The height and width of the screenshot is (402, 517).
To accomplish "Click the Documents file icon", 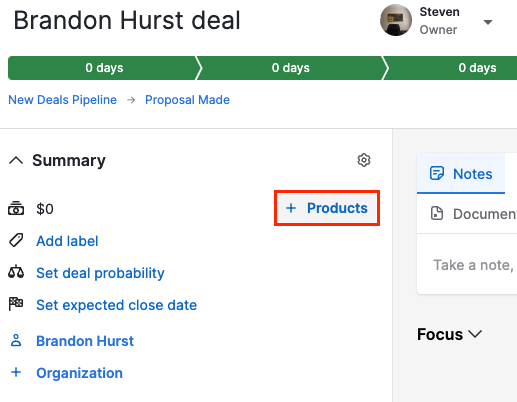I will coord(437,213).
